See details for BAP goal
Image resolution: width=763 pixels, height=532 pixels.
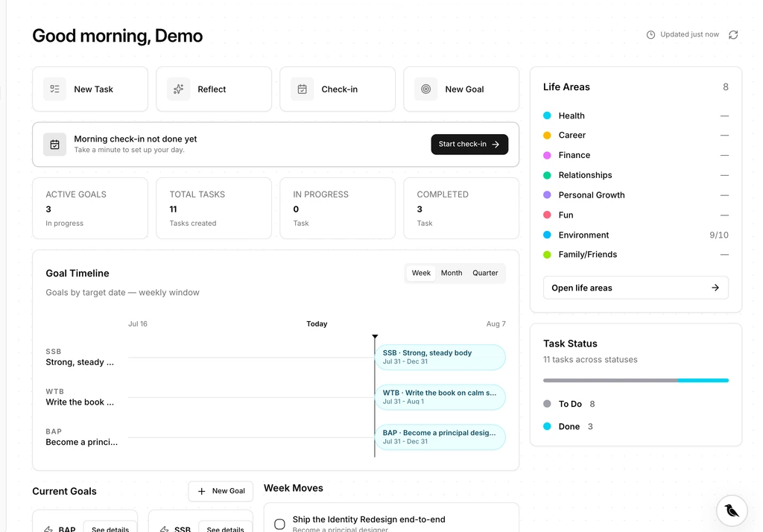[110, 528]
